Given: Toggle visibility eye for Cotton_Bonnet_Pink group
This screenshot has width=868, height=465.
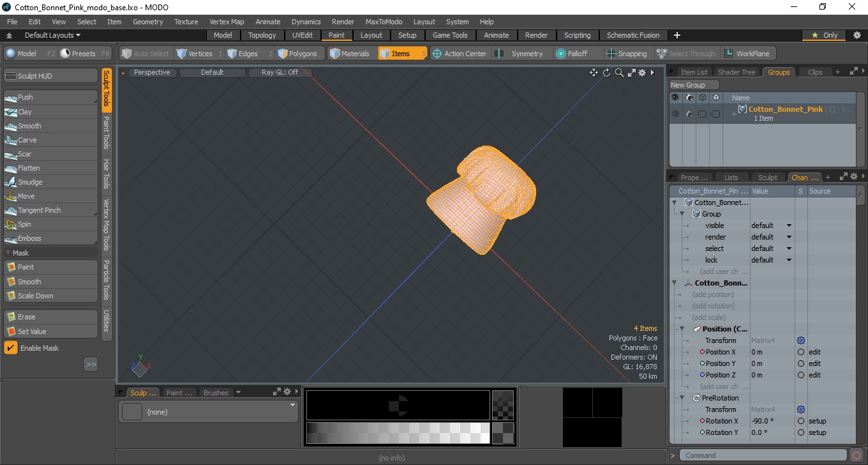Looking at the screenshot, I should 675,114.
